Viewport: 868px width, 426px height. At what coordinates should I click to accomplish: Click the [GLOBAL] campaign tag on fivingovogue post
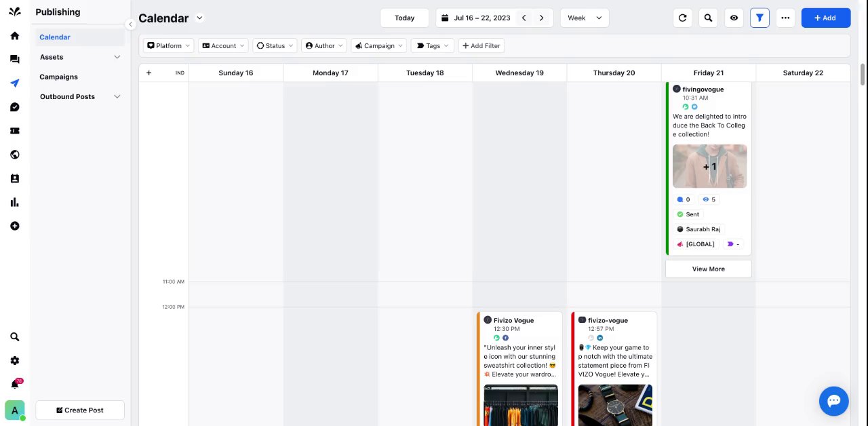pyautogui.click(x=696, y=244)
